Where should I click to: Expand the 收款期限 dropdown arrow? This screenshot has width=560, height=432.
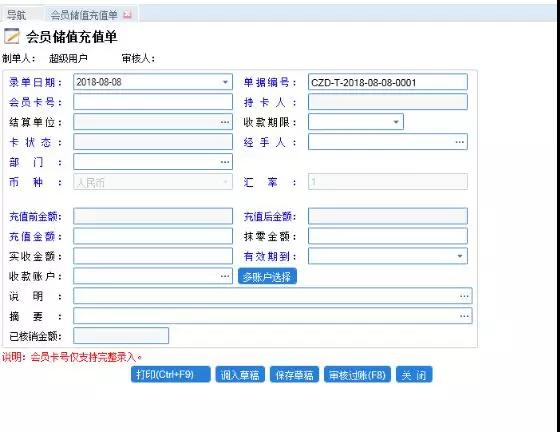click(396, 122)
